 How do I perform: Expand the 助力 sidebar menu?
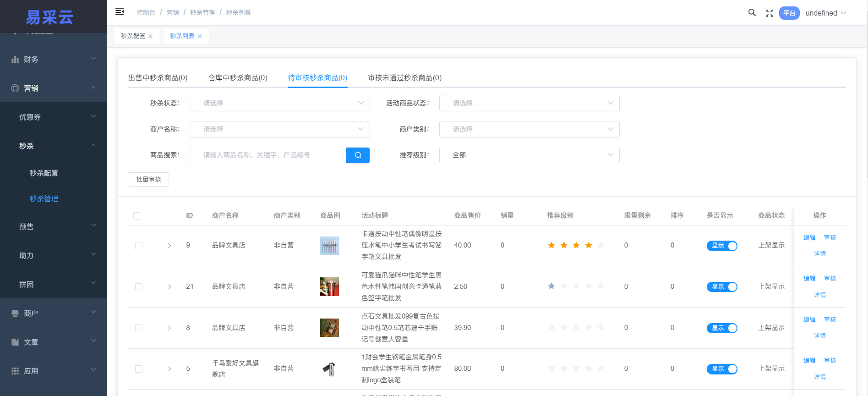click(x=53, y=255)
